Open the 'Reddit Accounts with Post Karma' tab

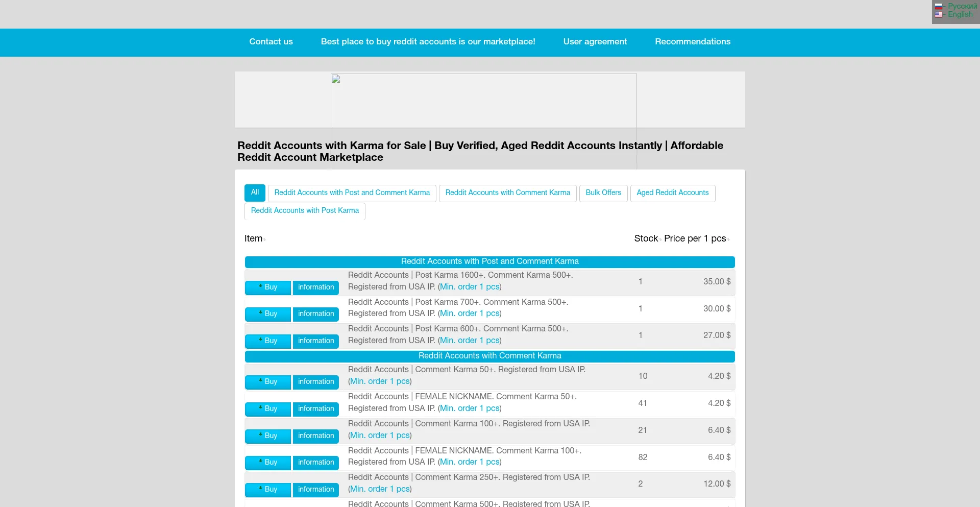coord(305,211)
